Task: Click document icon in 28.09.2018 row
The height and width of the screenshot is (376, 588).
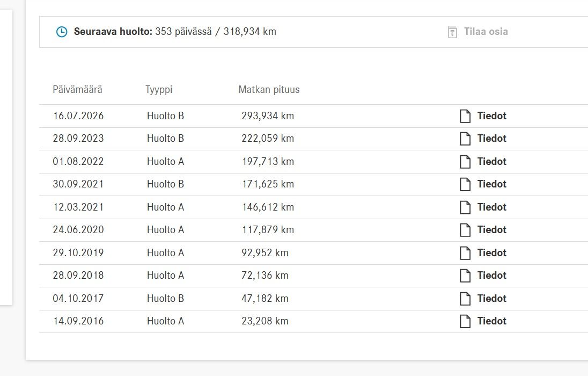Action: pyautogui.click(x=465, y=276)
